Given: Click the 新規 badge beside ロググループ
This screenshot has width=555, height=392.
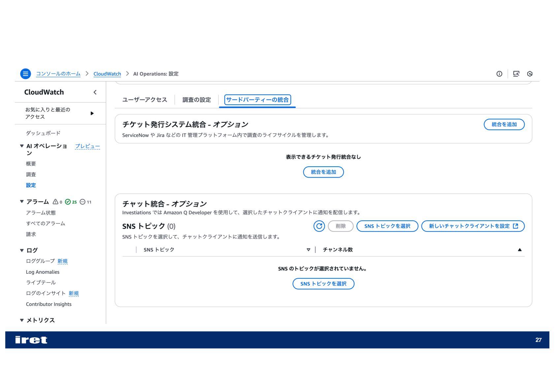Looking at the screenshot, I should tap(63, 261).
